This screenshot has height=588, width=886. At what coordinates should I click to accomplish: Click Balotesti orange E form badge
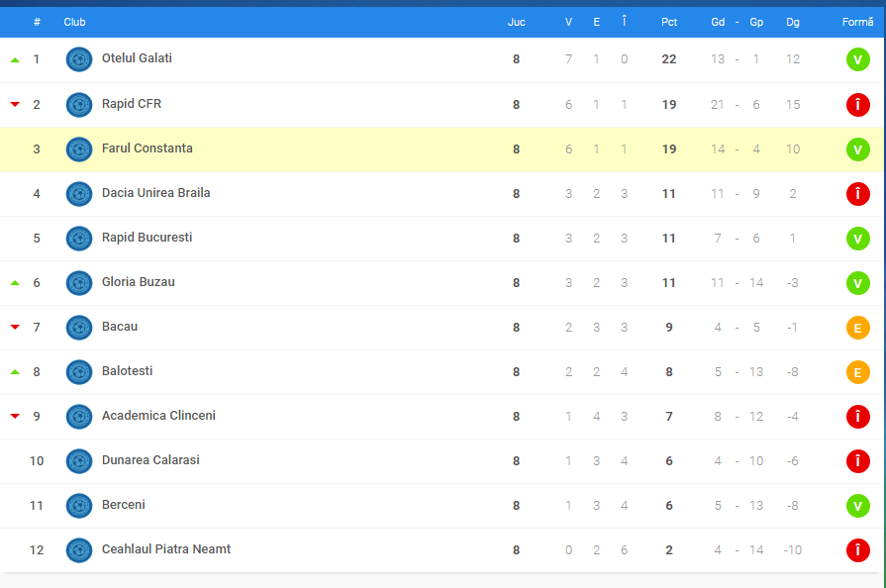[x=857, y=372]
